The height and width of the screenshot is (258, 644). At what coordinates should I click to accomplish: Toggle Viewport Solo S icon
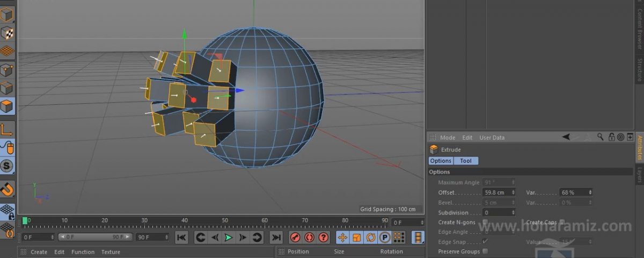(x=7, y=166)
